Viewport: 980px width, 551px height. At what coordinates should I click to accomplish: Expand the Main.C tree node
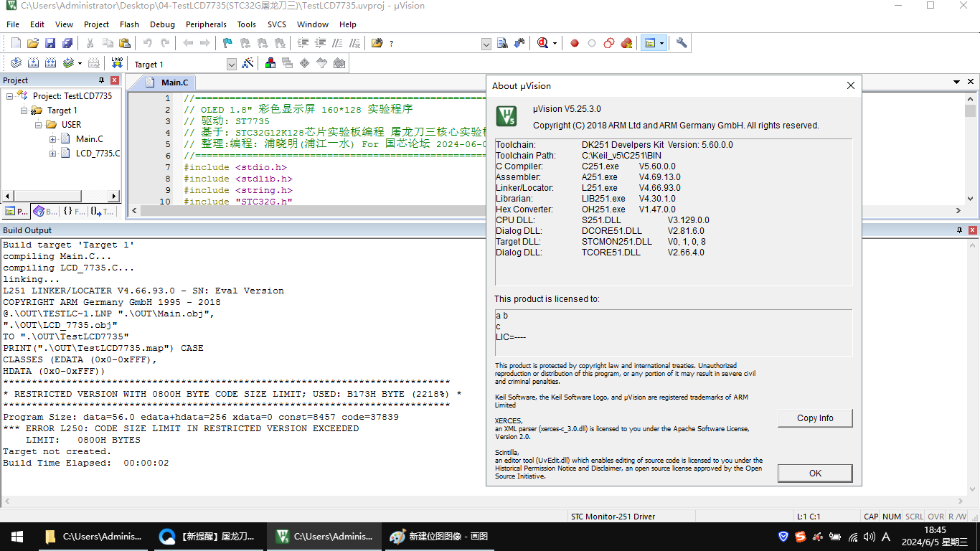point(53,139)
